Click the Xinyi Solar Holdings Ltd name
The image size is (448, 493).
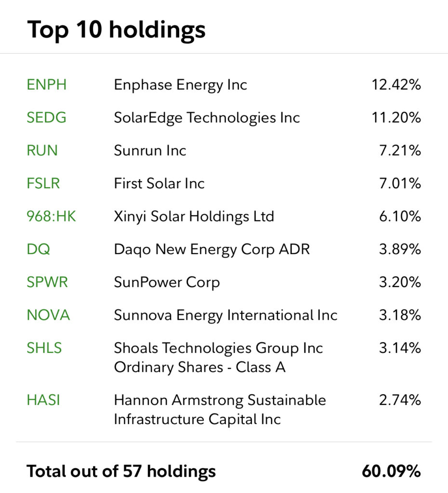pyautogui.click(x=194, y=217)
